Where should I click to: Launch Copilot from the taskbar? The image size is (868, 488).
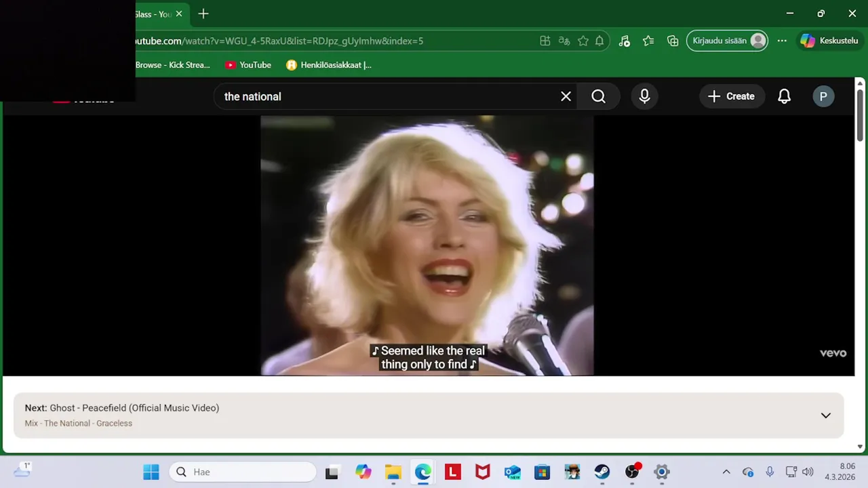363,472
